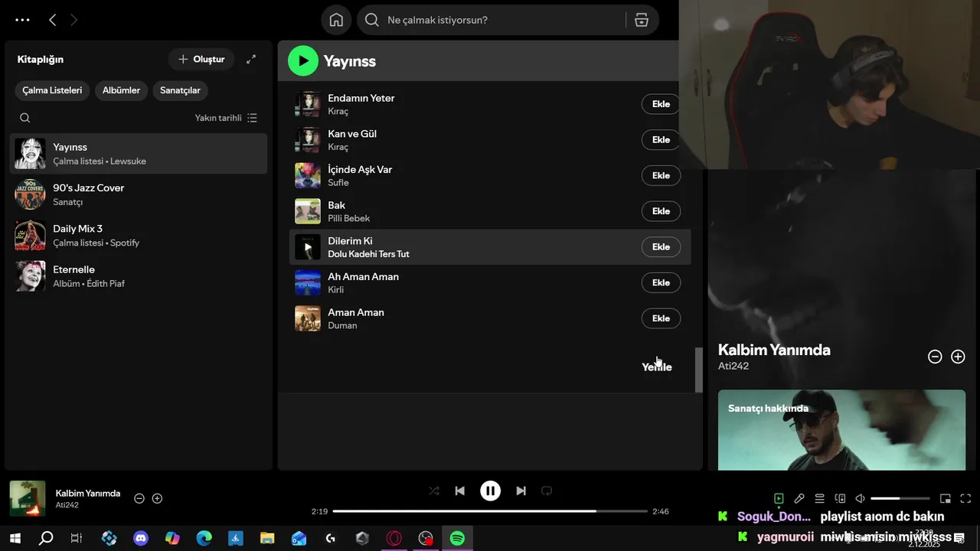This screenshot has height=551, width=980.
Task: Open Opera GX from the taskbar
Action: pos(394,538)
